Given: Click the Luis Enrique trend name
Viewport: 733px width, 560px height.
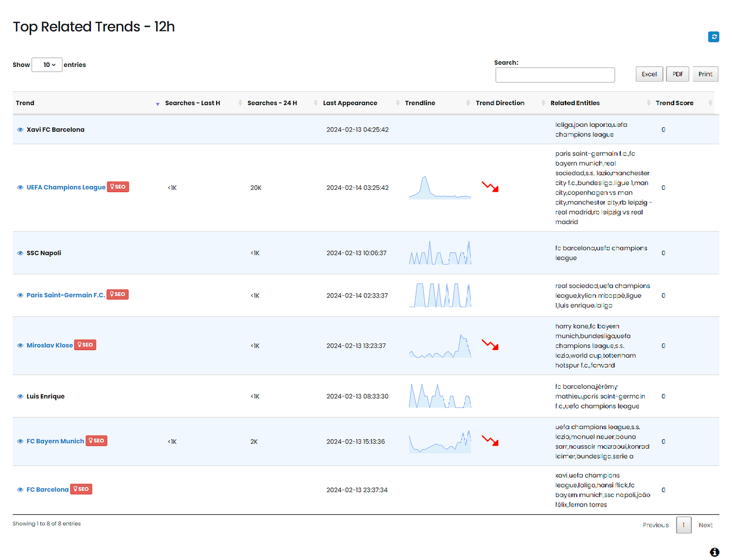Looking at the screenshot, I should (x=46, y=396).
